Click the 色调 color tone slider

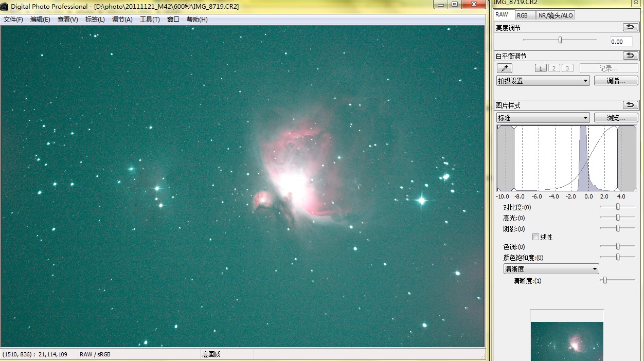pos(618,246)
